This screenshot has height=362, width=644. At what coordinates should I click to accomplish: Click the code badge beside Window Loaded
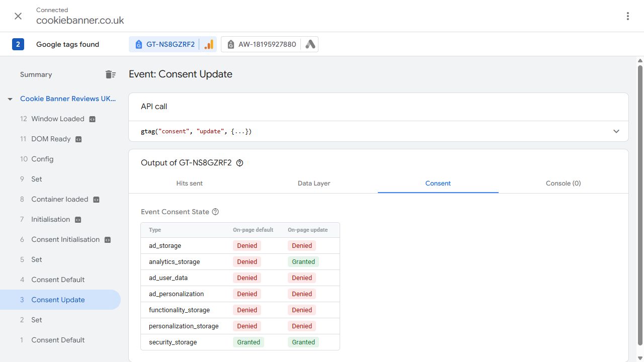(x=92, y=119)
